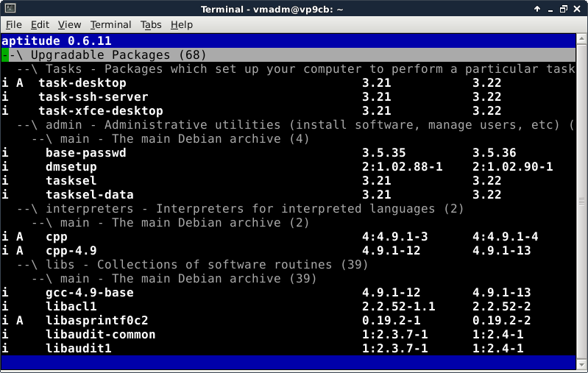Collapse main Debian archive (39) subgroup

pos(42,279)
